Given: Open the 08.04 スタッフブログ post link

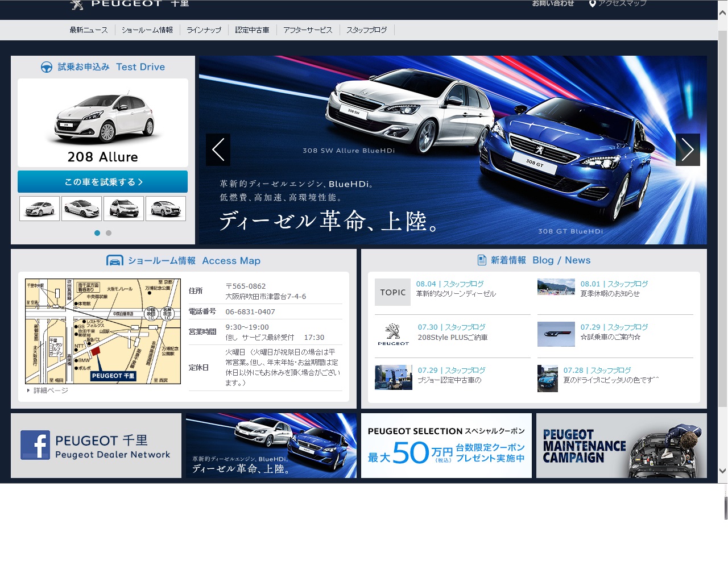Looking at the screenshot, I should (450, 284).
